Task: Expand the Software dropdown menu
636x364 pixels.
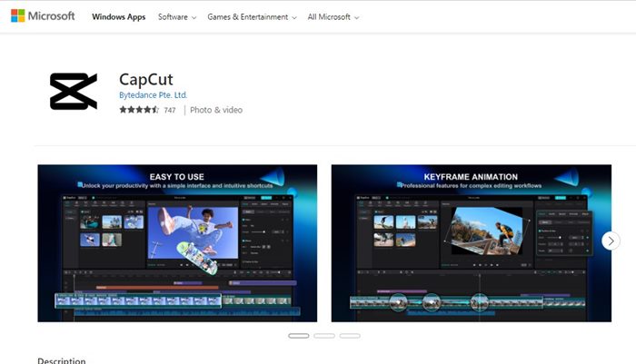Action: (177, 17)
